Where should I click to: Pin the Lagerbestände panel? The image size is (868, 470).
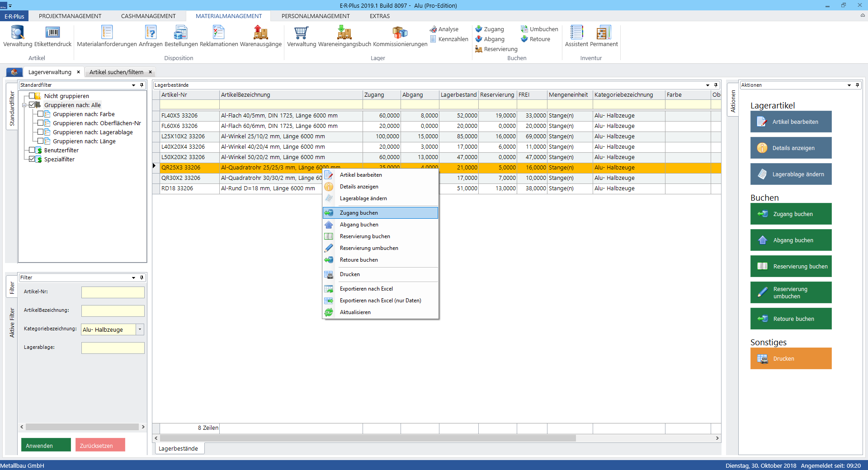[x=716, y=85]
